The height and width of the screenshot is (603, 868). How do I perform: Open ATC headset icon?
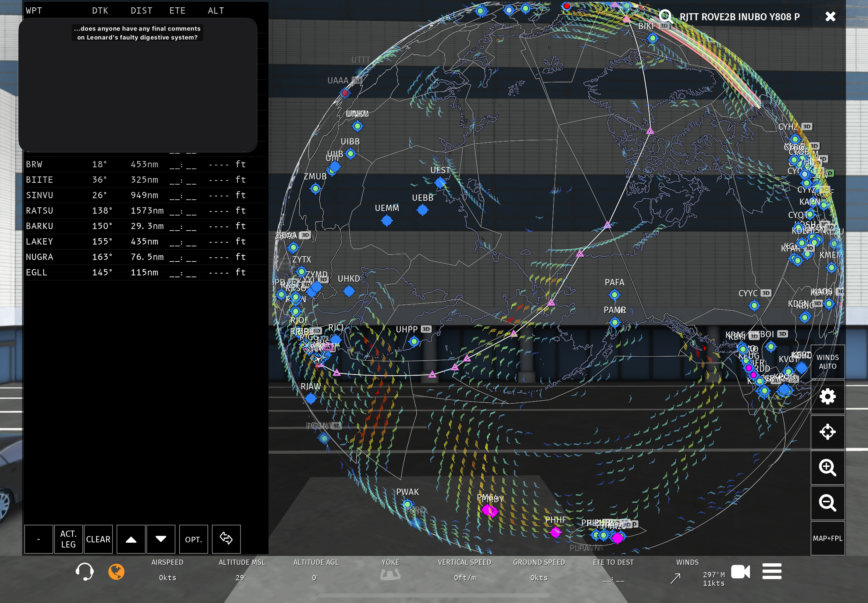tap(84, 571)
